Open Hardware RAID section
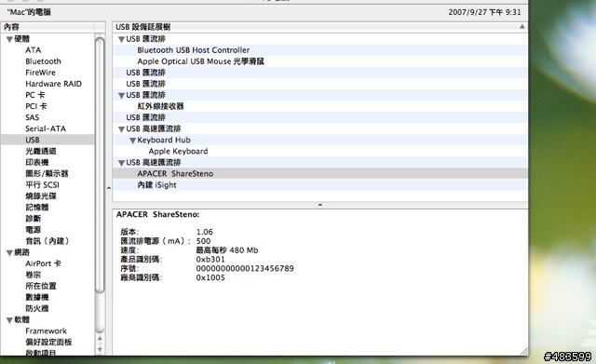The height and width of the screenshot is (364, 596). pyautogui.click(x=53, y=84)
